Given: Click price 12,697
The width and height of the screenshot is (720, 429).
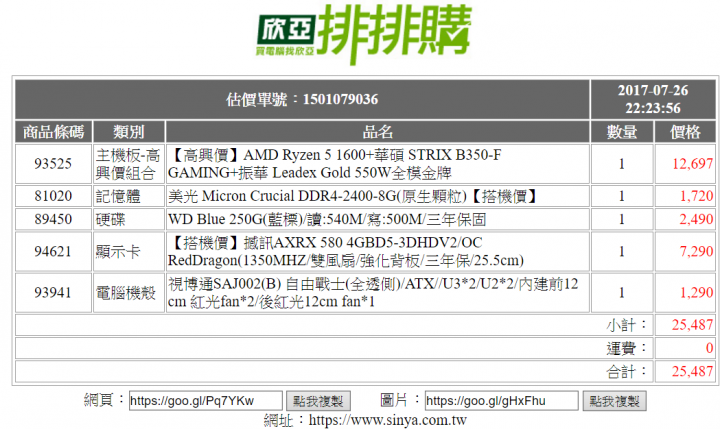Looking at the screenshot, I should point(692,164).
